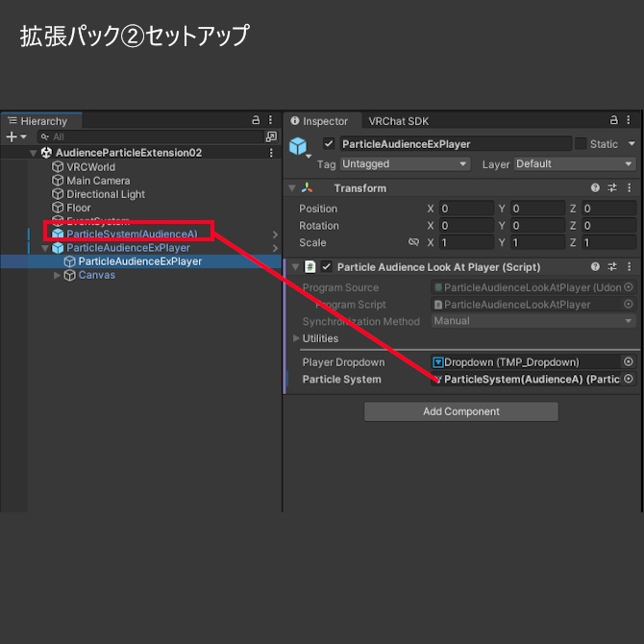Click the script component hash icon
Viewport: 644px width, 644px height.
pos(310,267)
